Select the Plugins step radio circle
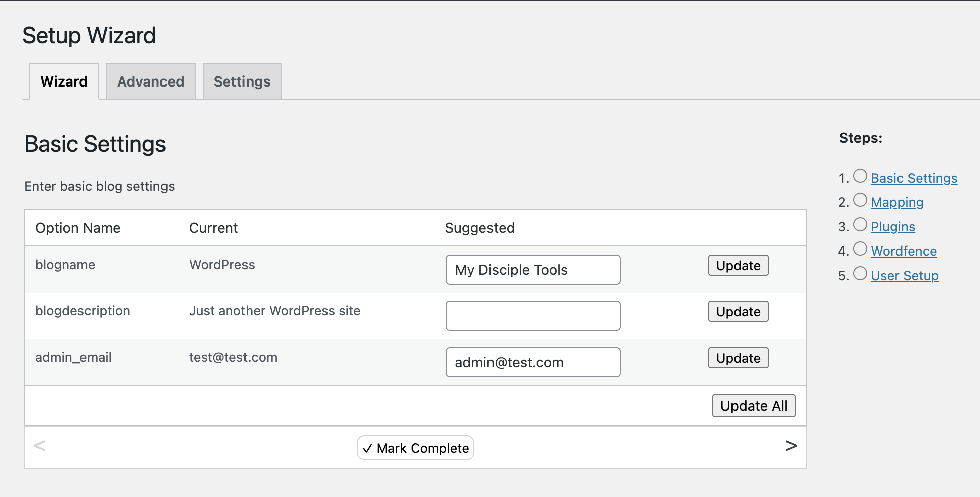 [x=860, y=224]
